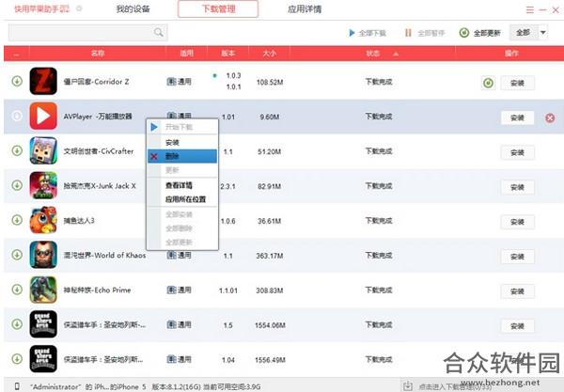Viewport: 564px width, 392px height.
Task: Click 全部暂停 pause-all toolbar button
Action: (x=425, y=33)
